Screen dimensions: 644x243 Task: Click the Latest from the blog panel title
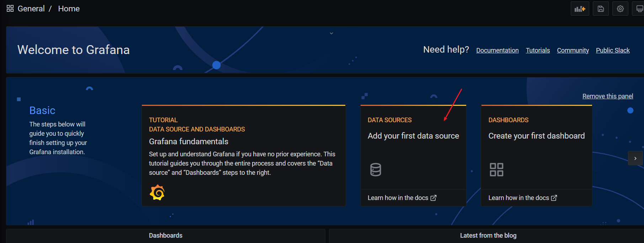click(488, 236)
